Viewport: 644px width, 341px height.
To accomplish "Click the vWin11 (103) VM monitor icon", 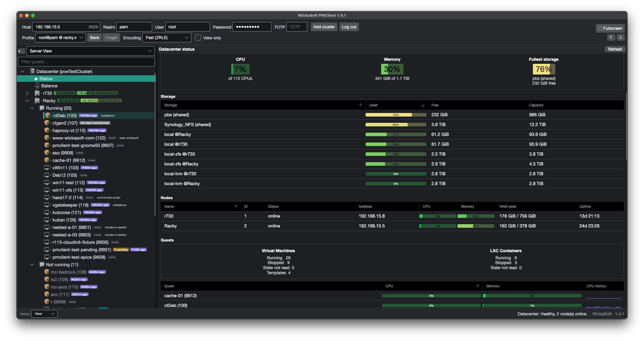I will (x=47, y=168).
